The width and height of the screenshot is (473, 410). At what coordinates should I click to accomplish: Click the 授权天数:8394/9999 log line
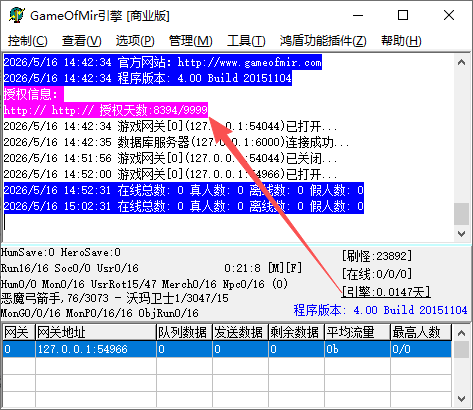(106, 110)
